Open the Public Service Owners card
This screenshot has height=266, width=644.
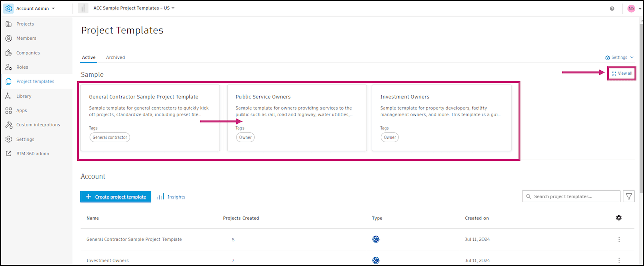tap(297, 118)
